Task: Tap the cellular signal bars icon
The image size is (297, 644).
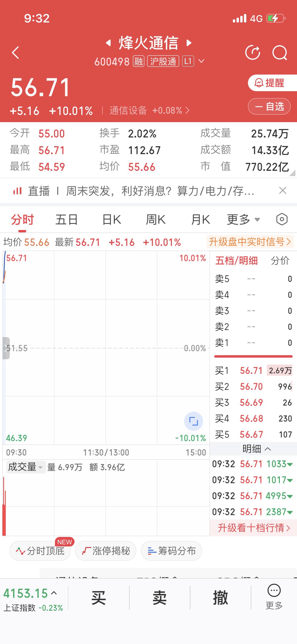Action: pos(239,19)
